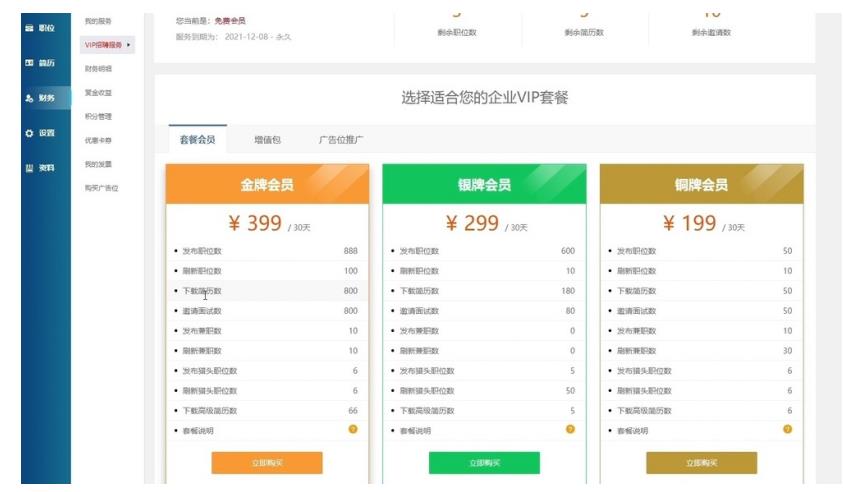Select the 套餐会员 tab
Viewport: 843px width, 492px height.
point(197,139)
